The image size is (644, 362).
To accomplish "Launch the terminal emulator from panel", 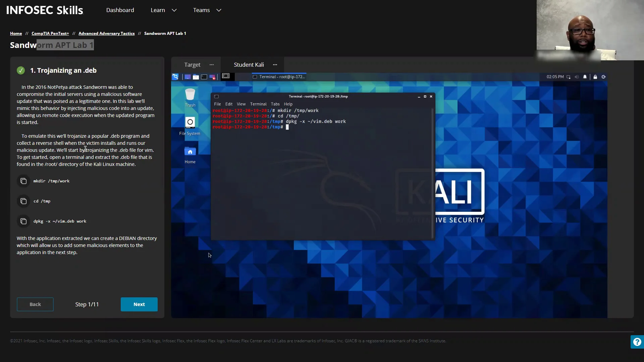I will 204,77.
